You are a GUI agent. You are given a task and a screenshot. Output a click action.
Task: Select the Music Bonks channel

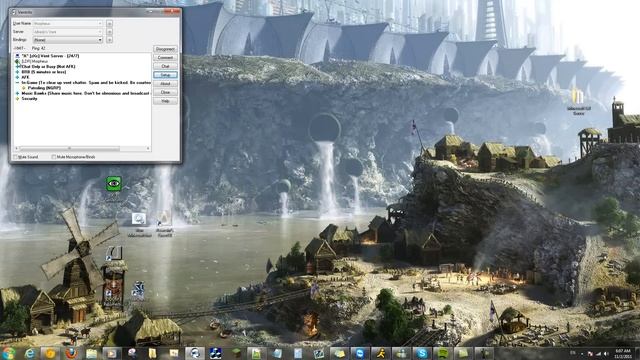tap(86, 93)
